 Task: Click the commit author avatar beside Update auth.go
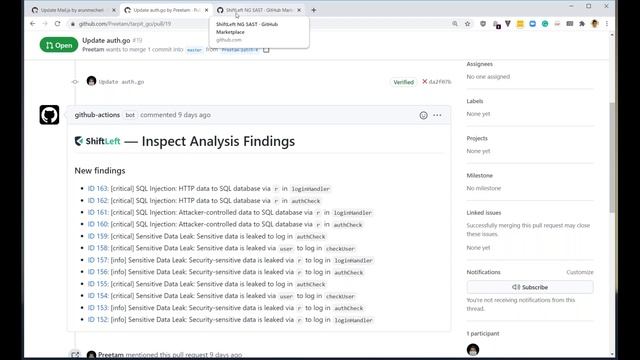(x=91, y=81)
